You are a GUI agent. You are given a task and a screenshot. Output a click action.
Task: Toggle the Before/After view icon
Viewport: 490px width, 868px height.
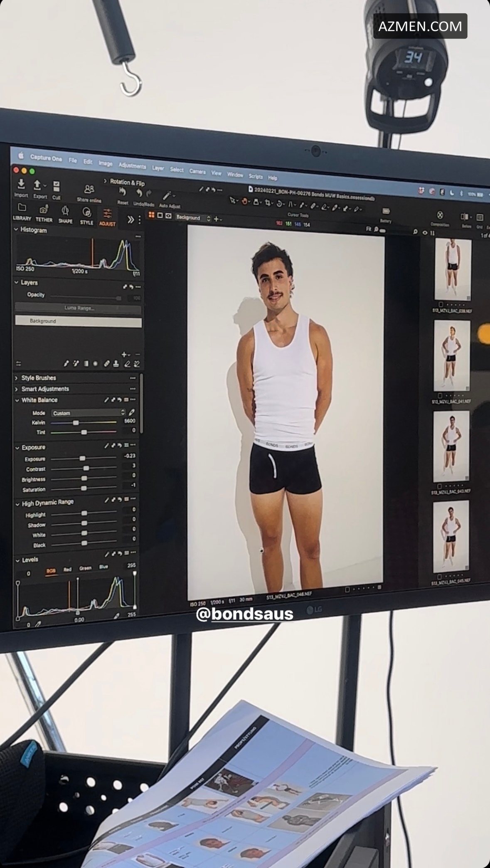tap(465, 217)
